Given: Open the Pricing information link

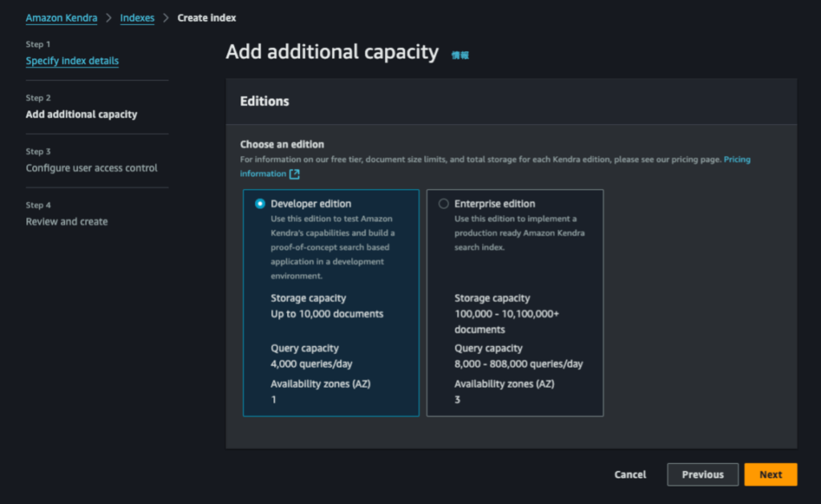Looking at the screenshot, I should tap(263, 174).
